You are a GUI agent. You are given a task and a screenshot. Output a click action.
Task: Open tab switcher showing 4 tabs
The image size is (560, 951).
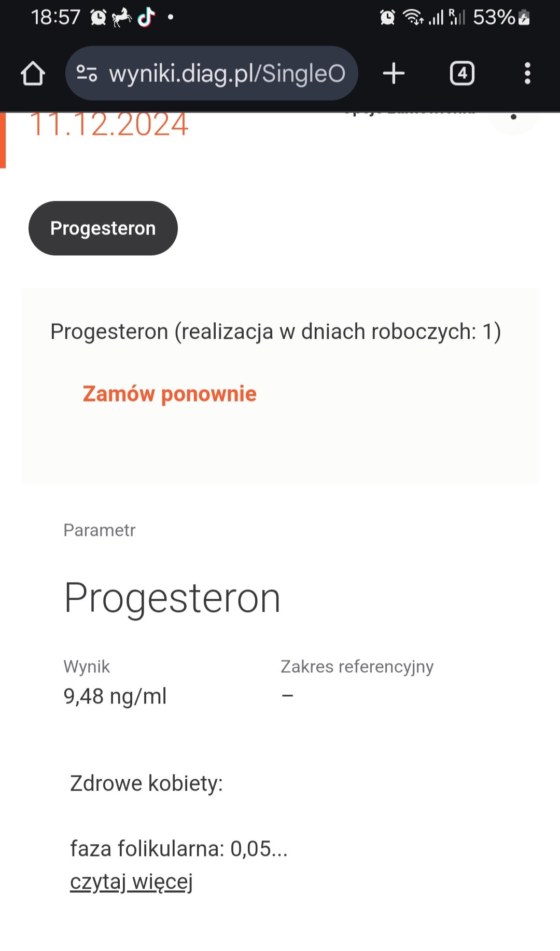click(462, 73)
